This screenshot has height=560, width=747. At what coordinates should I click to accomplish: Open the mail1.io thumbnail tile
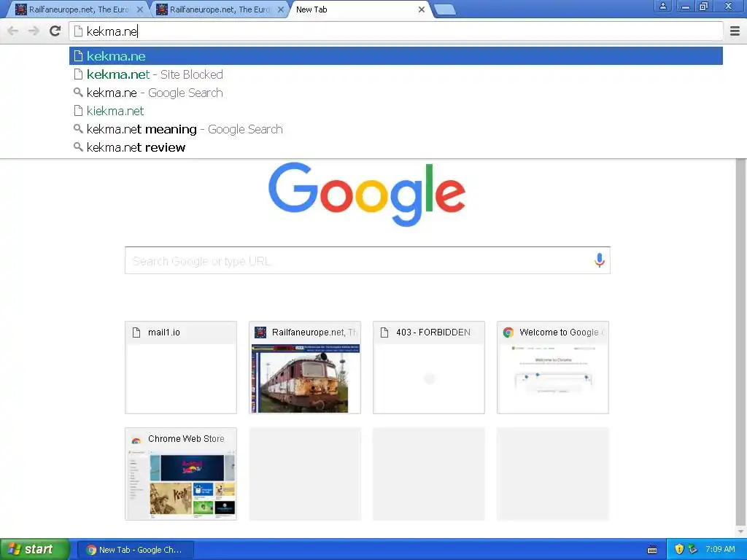point(181,367)
